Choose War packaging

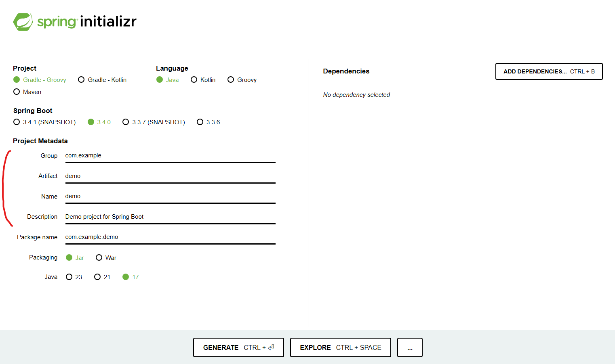point(106,258)
